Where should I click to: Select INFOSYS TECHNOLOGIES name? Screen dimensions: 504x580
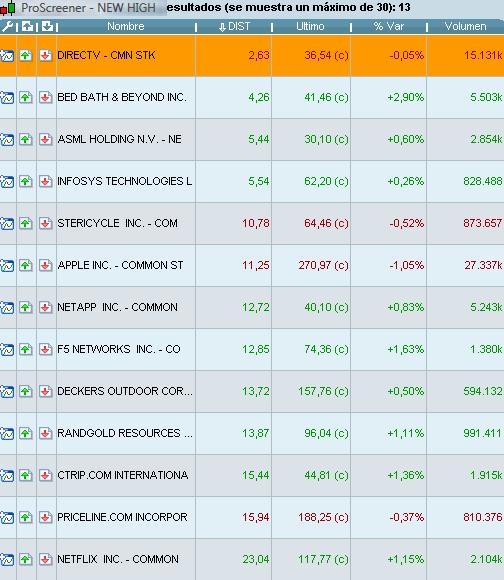125,181
